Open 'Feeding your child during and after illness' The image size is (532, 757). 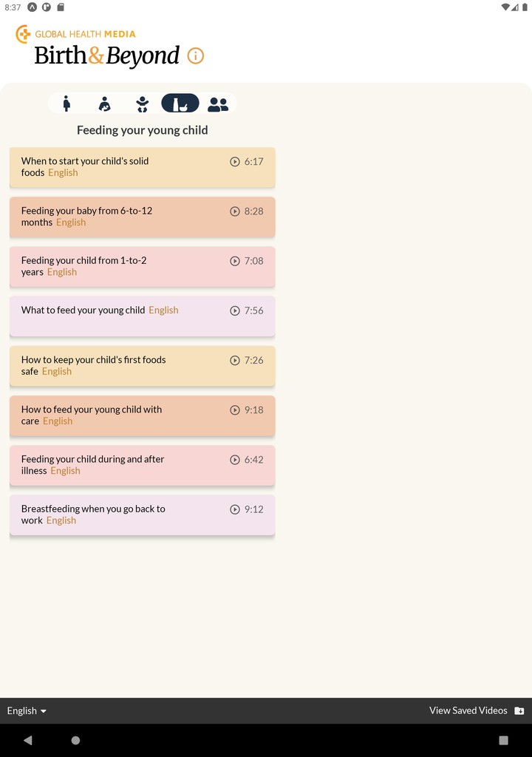pyautogui.click(x=142, y=465)
